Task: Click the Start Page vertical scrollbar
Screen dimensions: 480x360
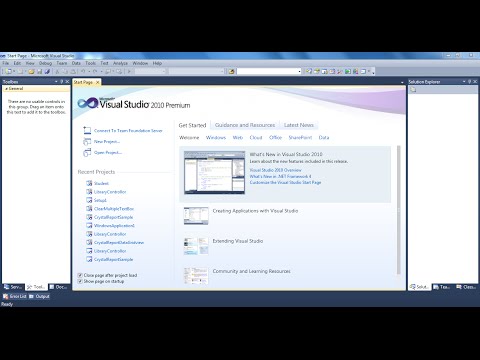Action: [399, 210]
